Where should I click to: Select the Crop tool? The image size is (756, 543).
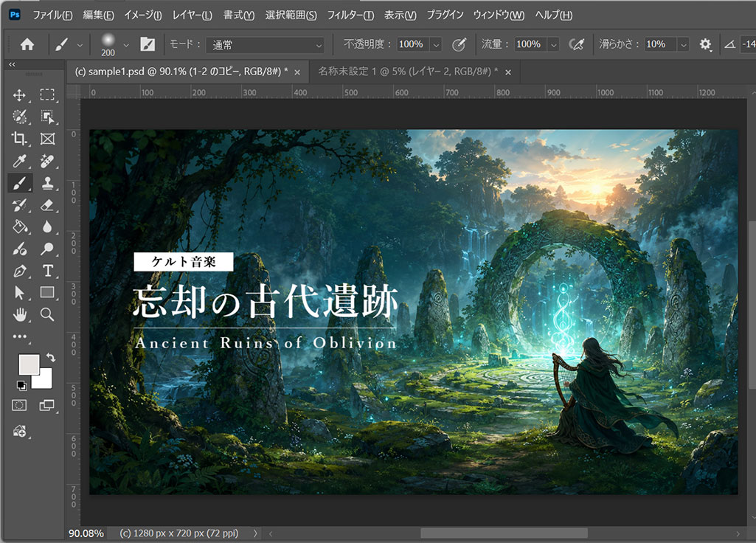(x=19, y=139)
